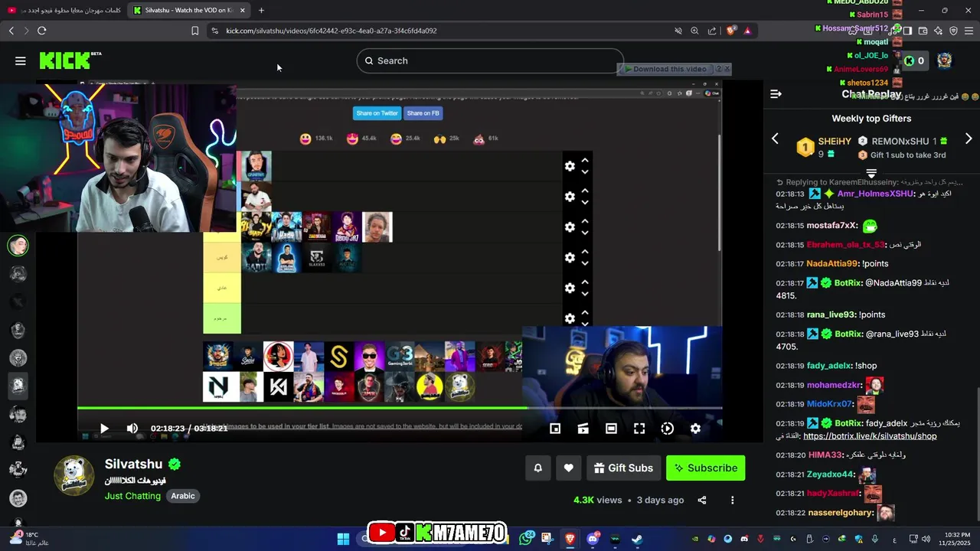This screenshot has width=980, height=551.
Task: Open Brave Rewards triangle icon
Action: coord(747,31)
